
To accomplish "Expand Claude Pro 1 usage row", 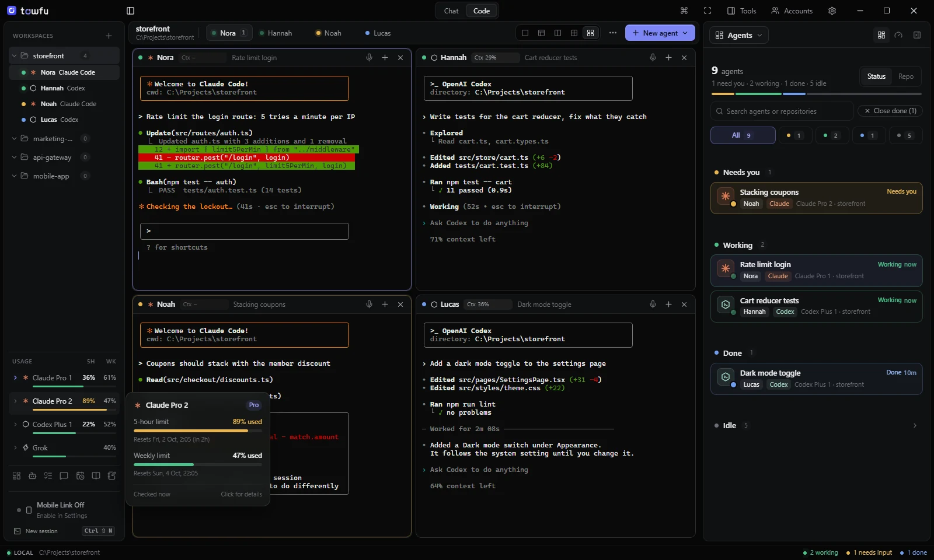I will pos(15,378).
